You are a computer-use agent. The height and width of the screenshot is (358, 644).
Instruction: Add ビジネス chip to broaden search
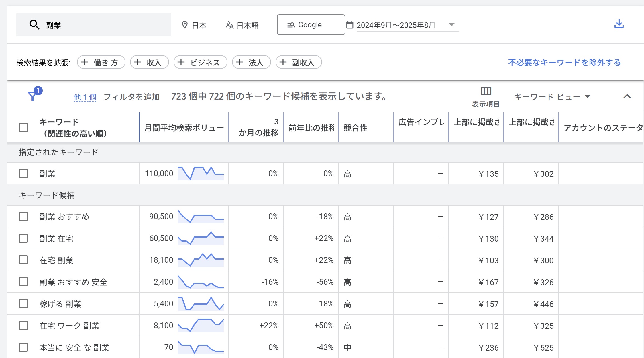click(200, 62)
